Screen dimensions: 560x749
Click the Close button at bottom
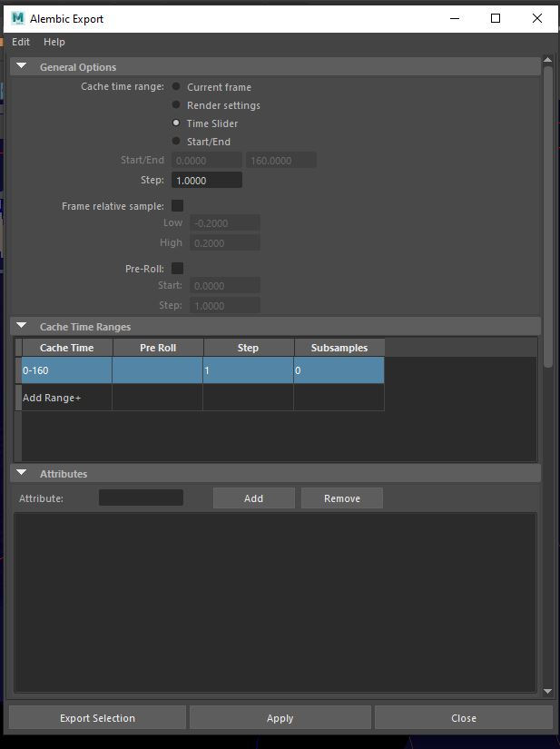[464, 718]
